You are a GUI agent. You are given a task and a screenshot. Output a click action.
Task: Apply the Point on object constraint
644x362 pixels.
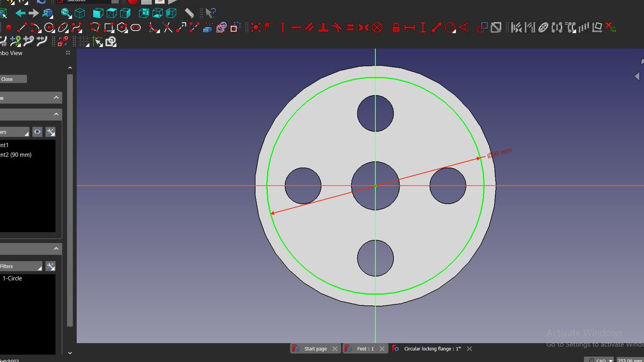268,27
